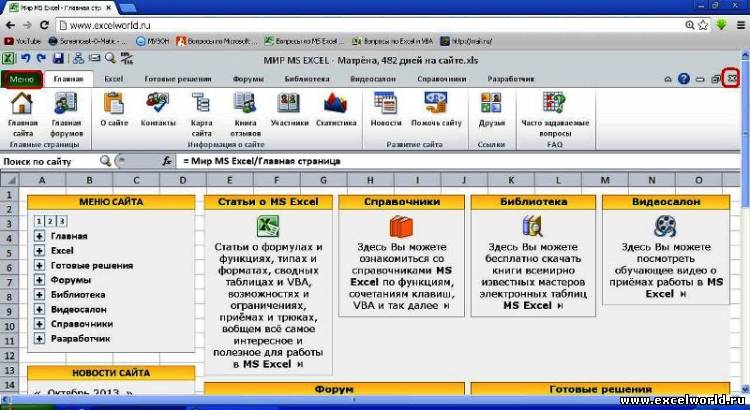Viewport: 750px width, 410px height.
Task: Open Карта сайта ribbon icon
Action: 201,103
